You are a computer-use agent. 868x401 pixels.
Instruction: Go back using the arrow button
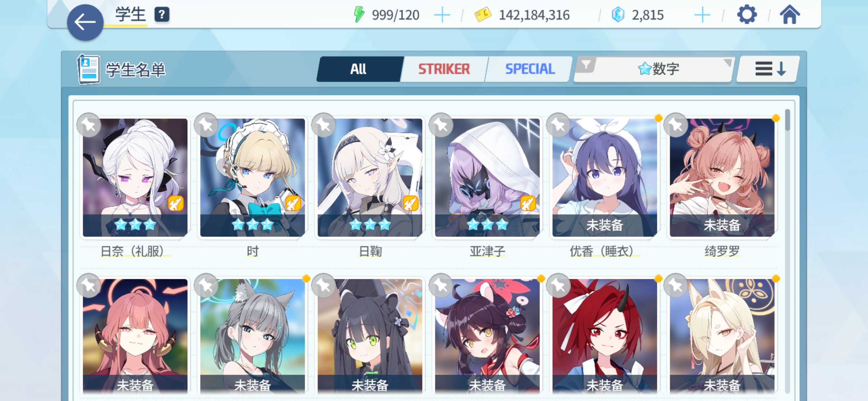(85, 22)
